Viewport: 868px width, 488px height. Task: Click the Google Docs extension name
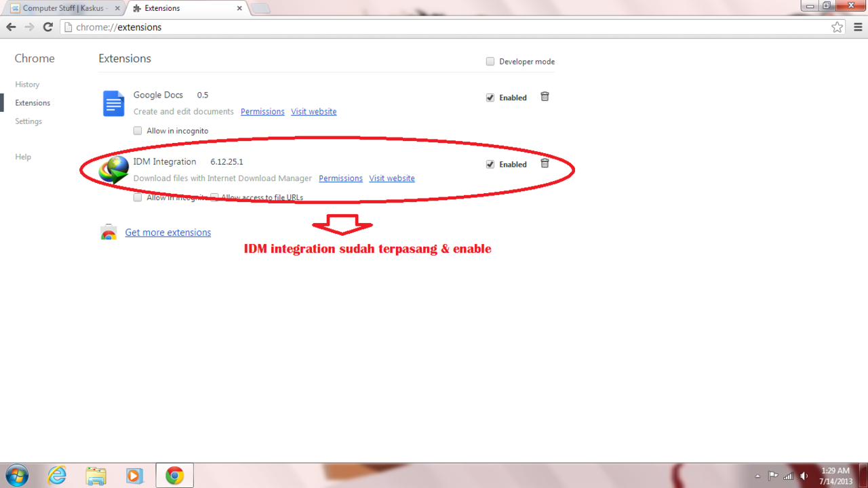point(158,95)
